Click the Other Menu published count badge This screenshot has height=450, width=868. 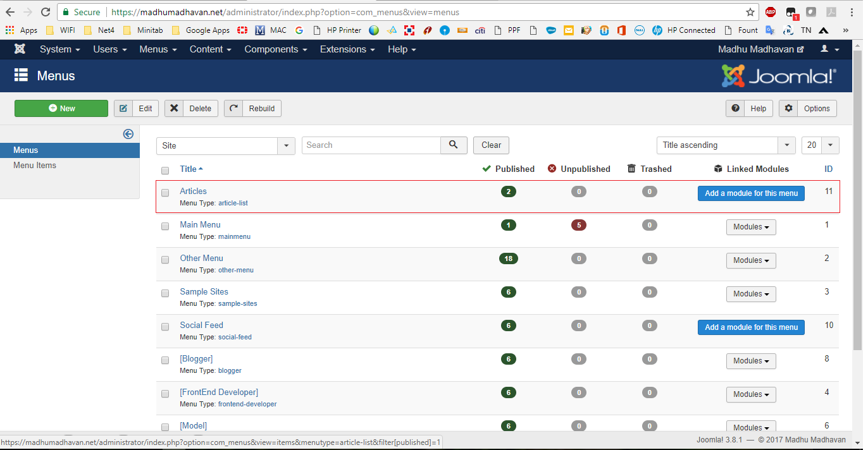point(507,258)
